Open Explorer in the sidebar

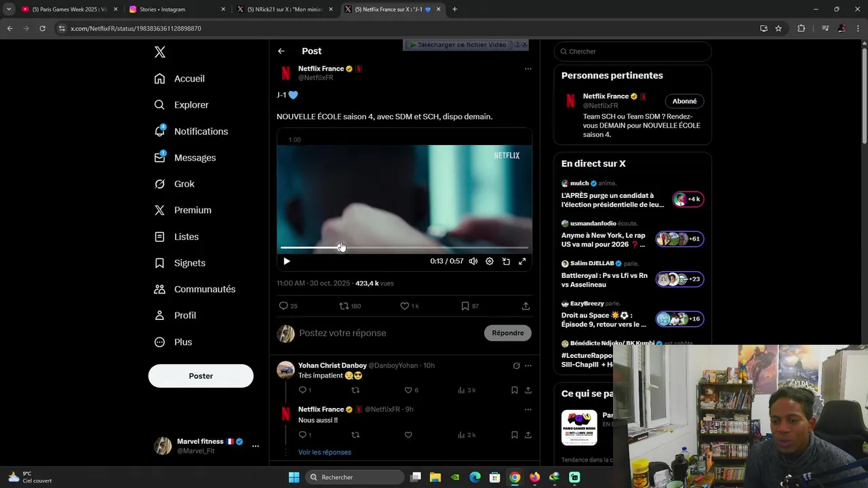[x=182, y=105]
